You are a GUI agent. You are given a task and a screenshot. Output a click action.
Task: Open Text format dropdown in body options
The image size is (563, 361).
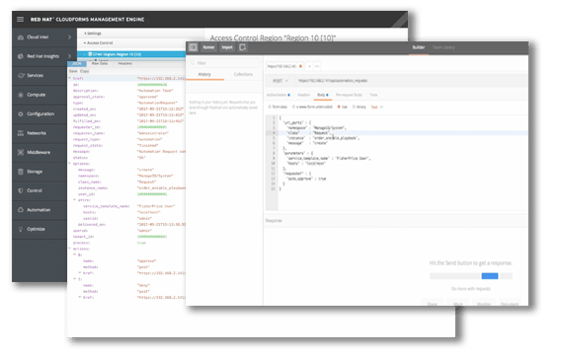click(377, 107)
